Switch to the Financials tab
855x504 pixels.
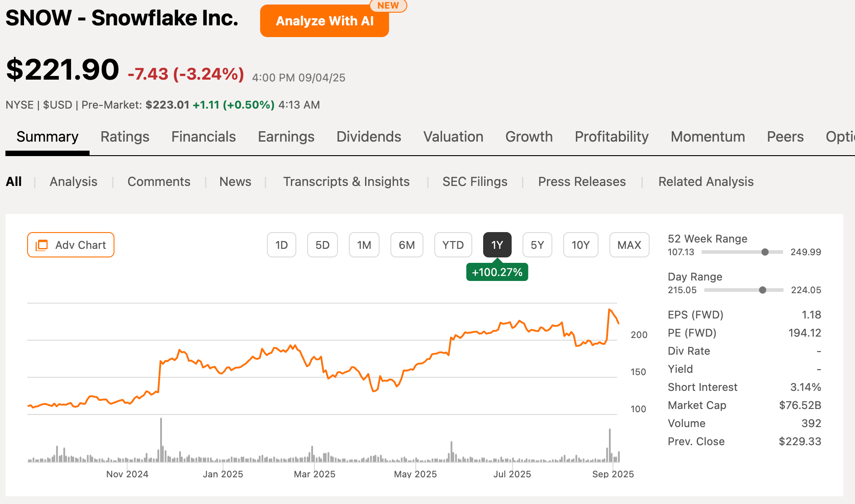[203, 137]
